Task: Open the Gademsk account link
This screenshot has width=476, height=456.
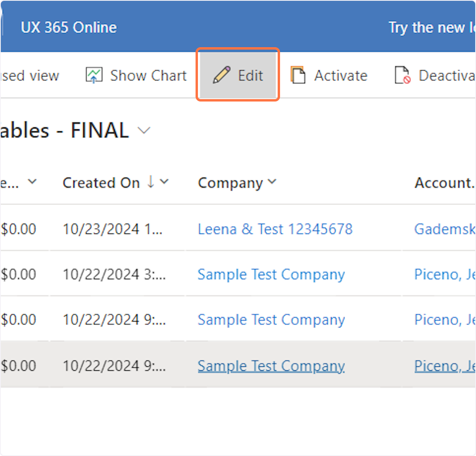Action: click(x=444, y=229)
